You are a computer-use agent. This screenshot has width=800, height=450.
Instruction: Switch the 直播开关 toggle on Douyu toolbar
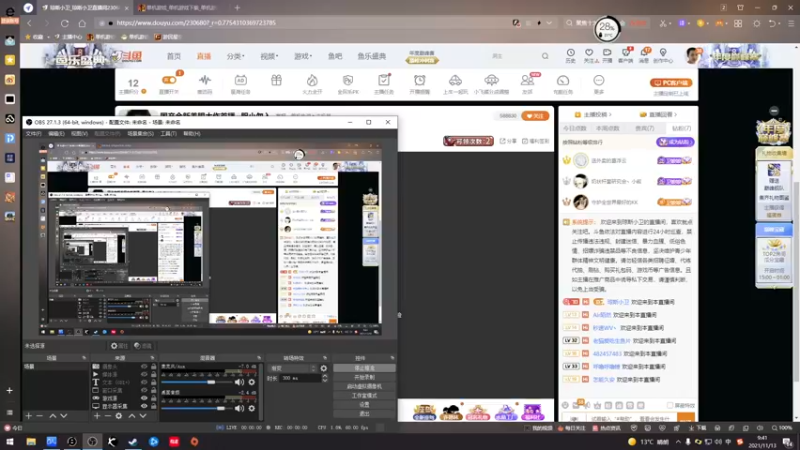tap(169, 80)
